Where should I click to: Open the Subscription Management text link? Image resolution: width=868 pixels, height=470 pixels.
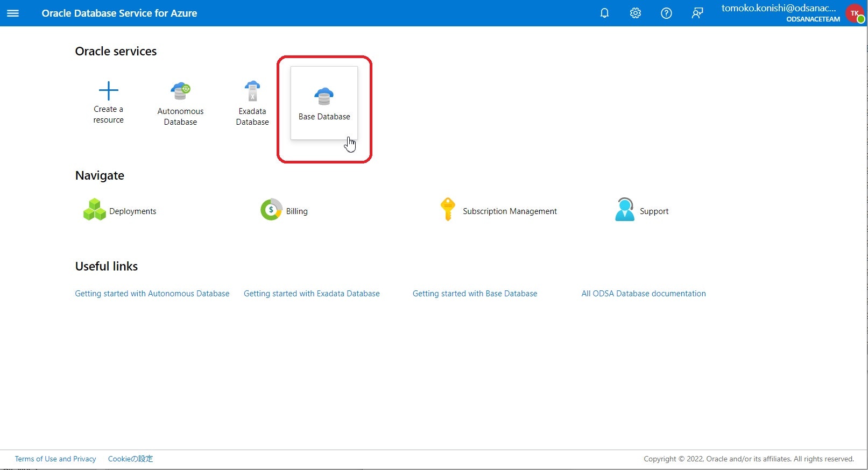pos(510,211)
